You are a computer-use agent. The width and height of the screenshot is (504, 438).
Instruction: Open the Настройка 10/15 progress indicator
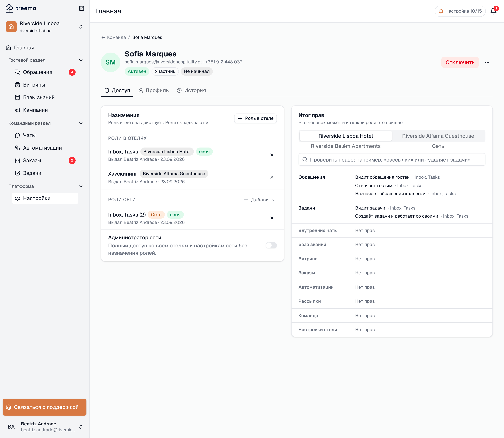coord(460,11)
